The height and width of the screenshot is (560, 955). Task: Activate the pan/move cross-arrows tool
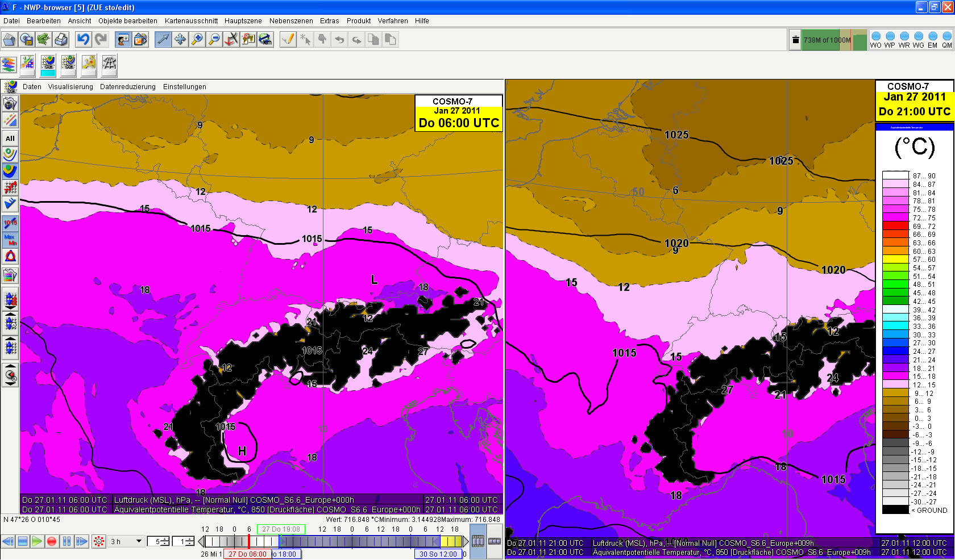[180, 39]
